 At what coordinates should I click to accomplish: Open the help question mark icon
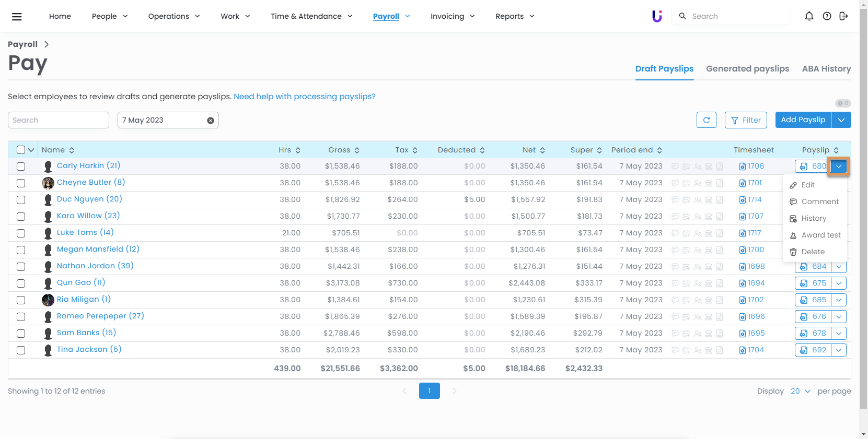coord(827,16)
